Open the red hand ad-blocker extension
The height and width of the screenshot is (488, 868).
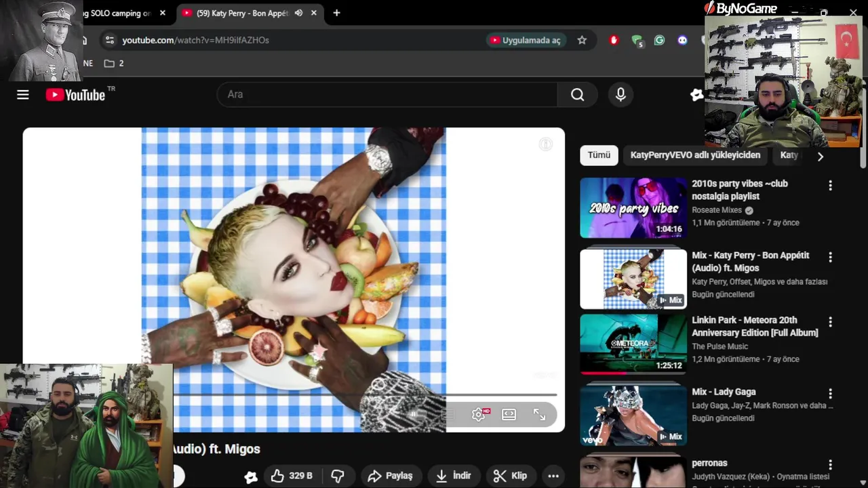click(614, 40)
